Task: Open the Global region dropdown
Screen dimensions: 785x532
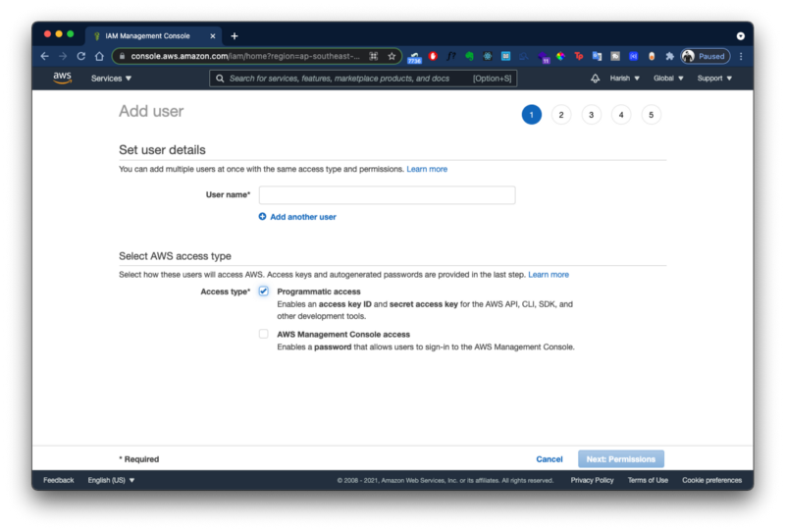Action: [668, 79]
